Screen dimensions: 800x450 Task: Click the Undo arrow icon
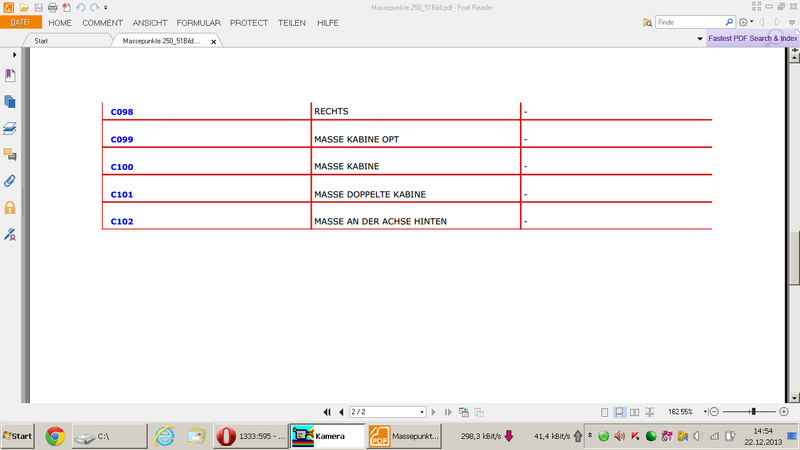click(81, 7)
